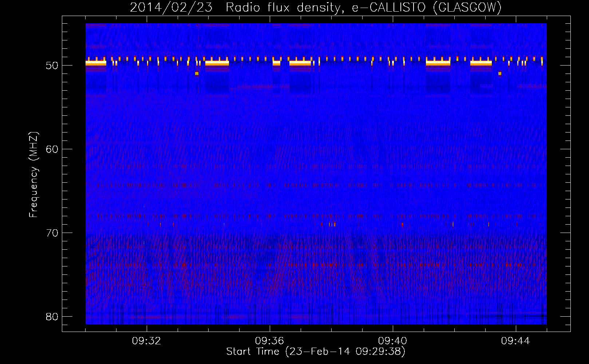Click the 'Frequency (MHZ)' axis label
The image size is (589, 364).
pyautogui.click(x=33, y=175)
